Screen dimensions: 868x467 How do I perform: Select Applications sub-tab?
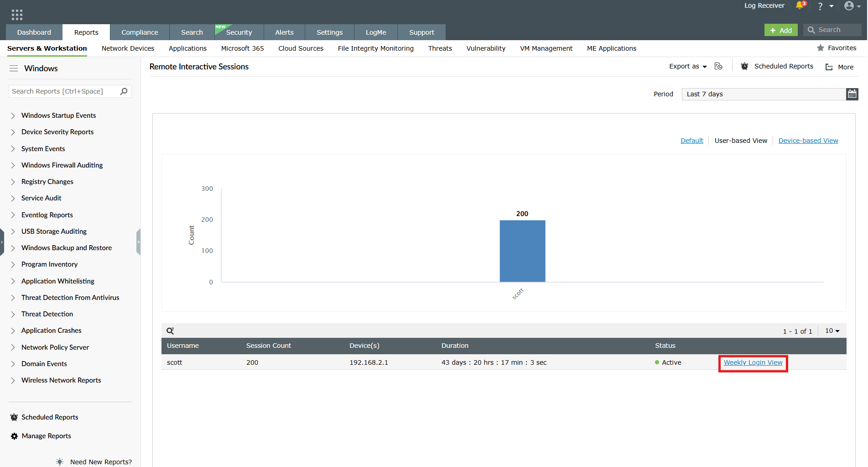point(187,48)
